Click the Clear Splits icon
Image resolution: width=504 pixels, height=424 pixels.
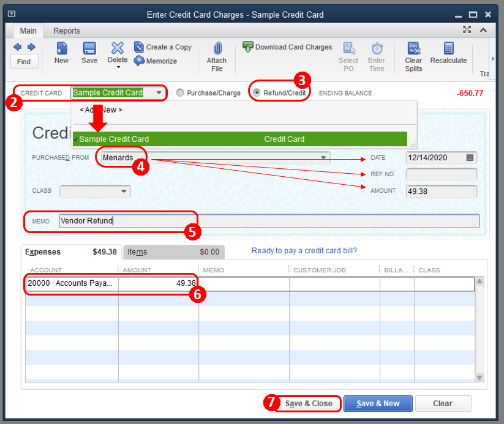coord(413,49)
